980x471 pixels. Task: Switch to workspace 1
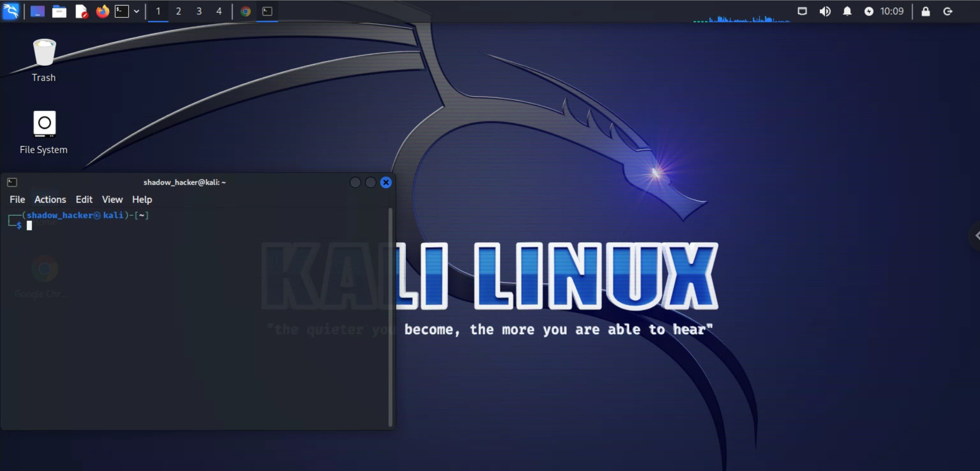pos(158,11)
